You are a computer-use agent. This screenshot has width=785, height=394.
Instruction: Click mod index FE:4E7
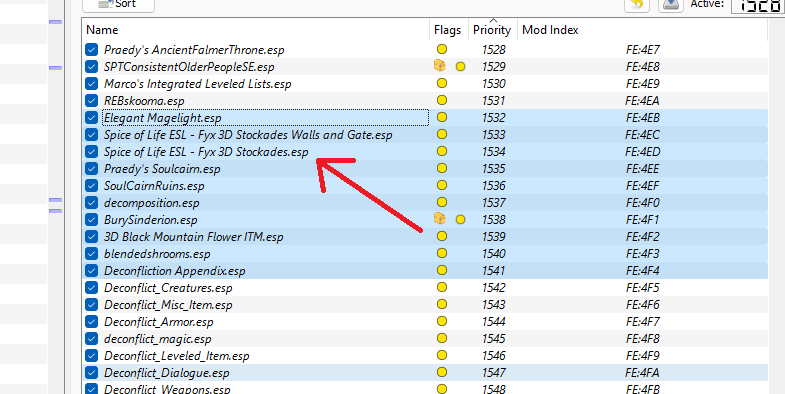coord(643,50)
